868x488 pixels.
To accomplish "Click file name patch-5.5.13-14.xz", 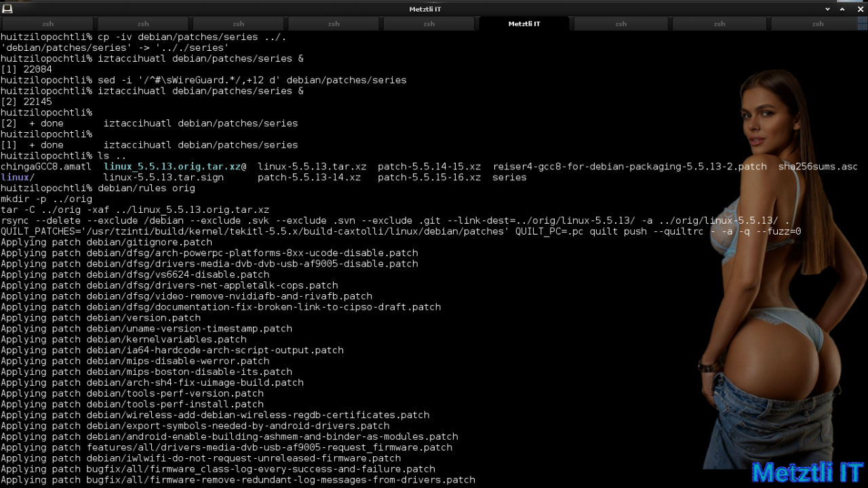I will click(309, 177).
